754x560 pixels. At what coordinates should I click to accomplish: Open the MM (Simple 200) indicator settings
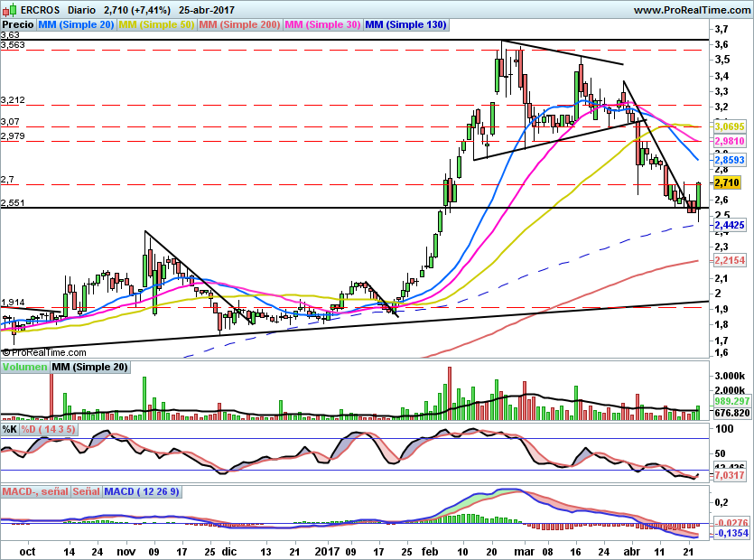tap(238, 25)
